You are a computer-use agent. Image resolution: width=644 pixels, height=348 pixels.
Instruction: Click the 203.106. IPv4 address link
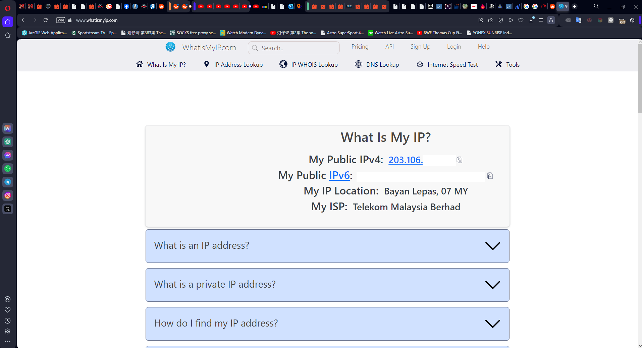406,160
